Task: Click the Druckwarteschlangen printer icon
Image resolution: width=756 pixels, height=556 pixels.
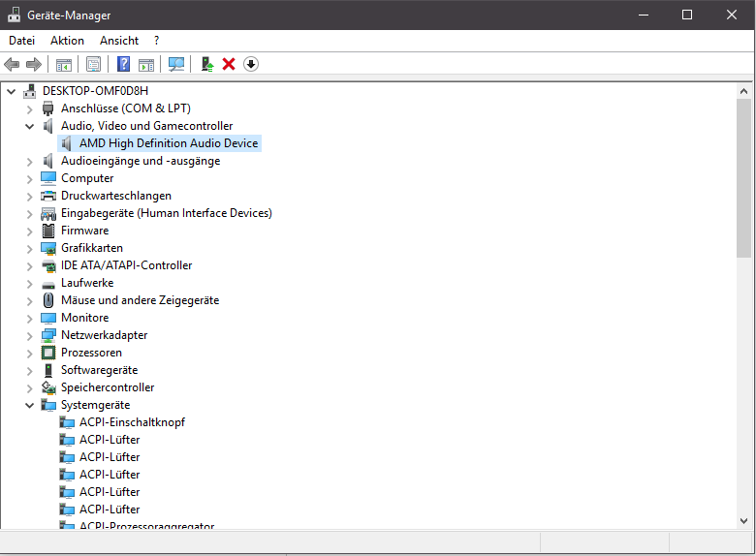Action: (x=48, y=196)
